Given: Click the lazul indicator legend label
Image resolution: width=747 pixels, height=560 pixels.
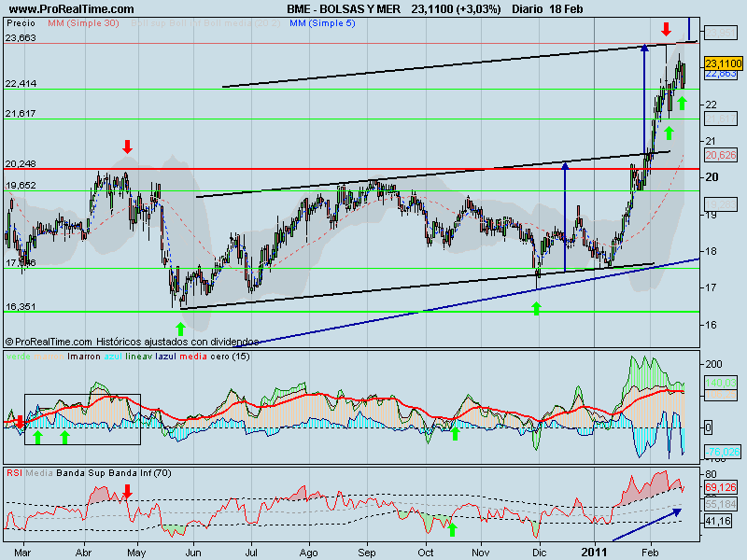Looking at the screenshot, I should click(166, 357).
